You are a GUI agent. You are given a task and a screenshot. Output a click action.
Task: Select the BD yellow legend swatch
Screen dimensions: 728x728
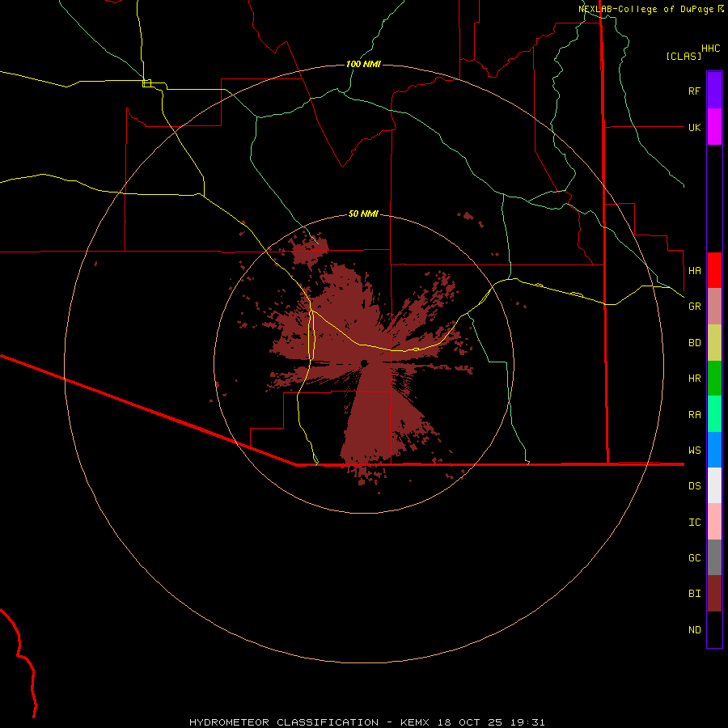click(x=714, y=343)
